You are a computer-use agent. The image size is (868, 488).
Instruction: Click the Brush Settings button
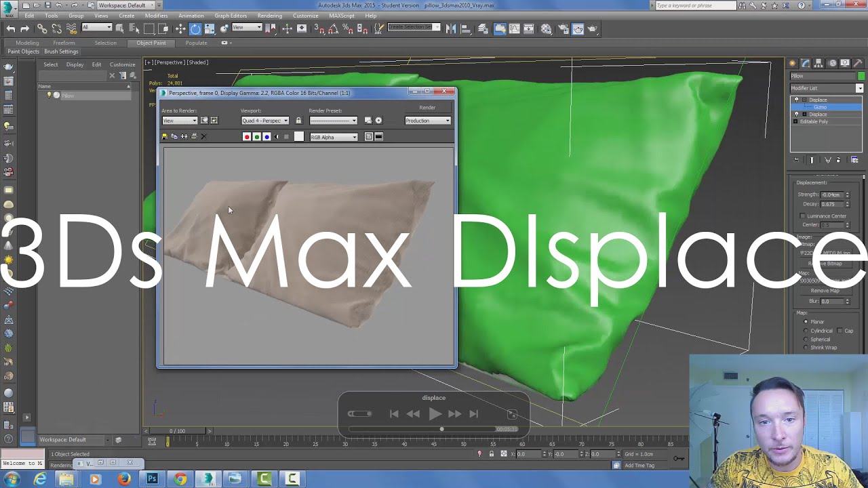point(61,52)
